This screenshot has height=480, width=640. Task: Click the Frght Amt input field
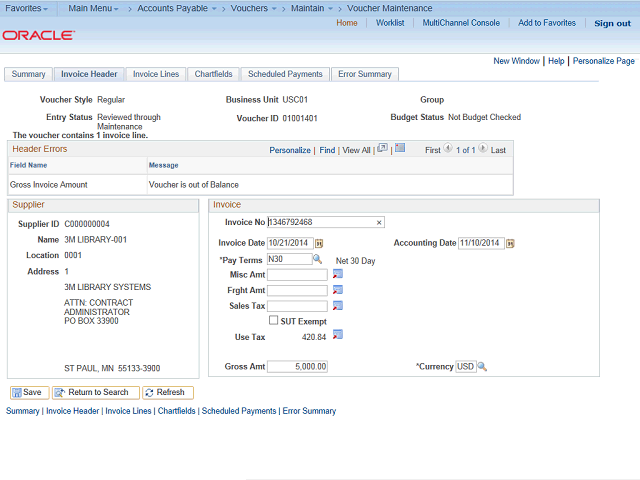click(x=297, y=290)
